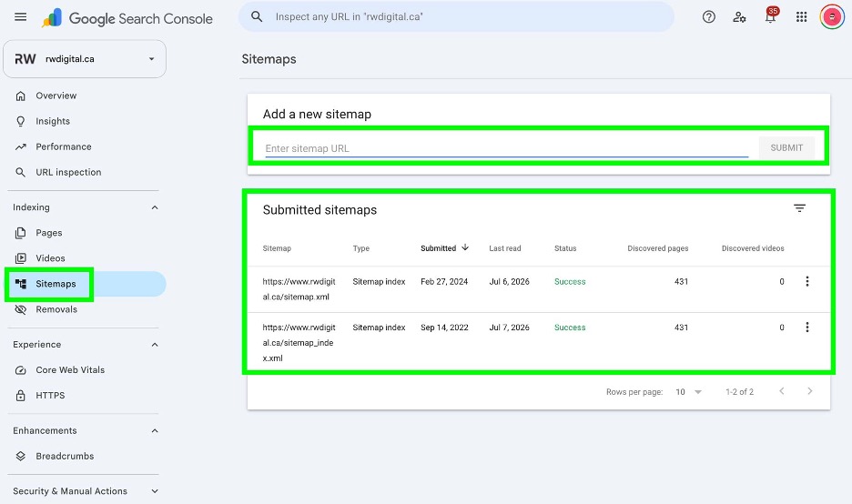Click the Google Search Console logo
The height and width of the screenshot is (504, 852).
tap(127, 18)
